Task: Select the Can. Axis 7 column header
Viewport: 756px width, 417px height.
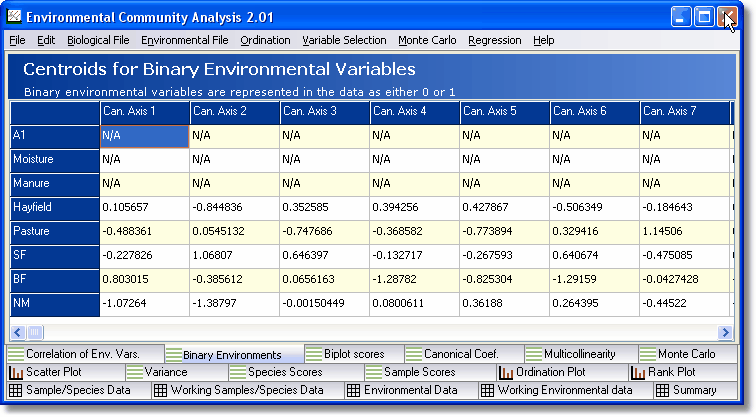Action: [685, 112]
